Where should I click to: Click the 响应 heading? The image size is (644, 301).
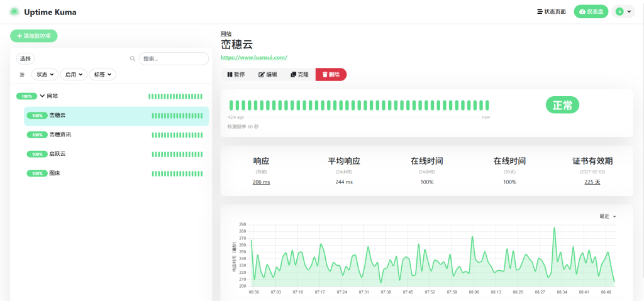pos(261,161)
